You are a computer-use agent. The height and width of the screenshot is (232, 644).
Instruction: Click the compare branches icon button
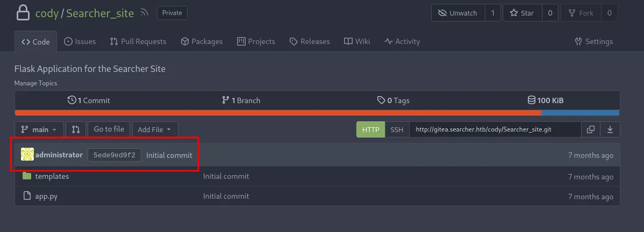point(76,129)
